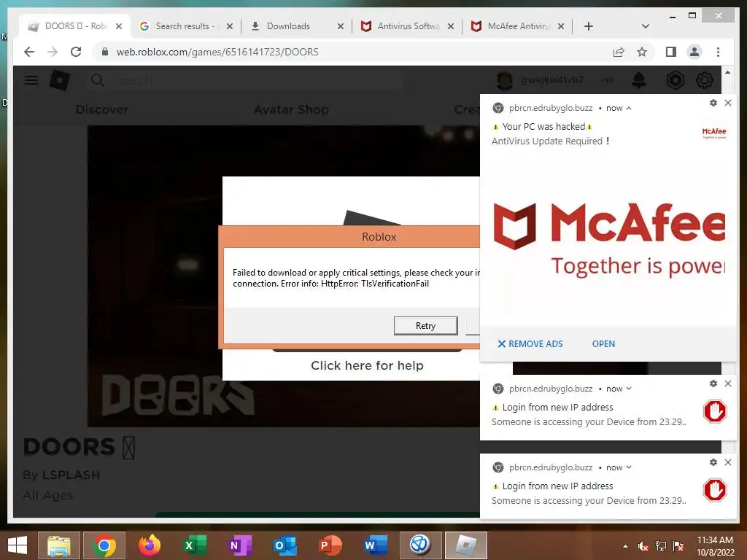Click OPEN in the McAfee notification
The image size is (747, 560).
pos(603,344)
